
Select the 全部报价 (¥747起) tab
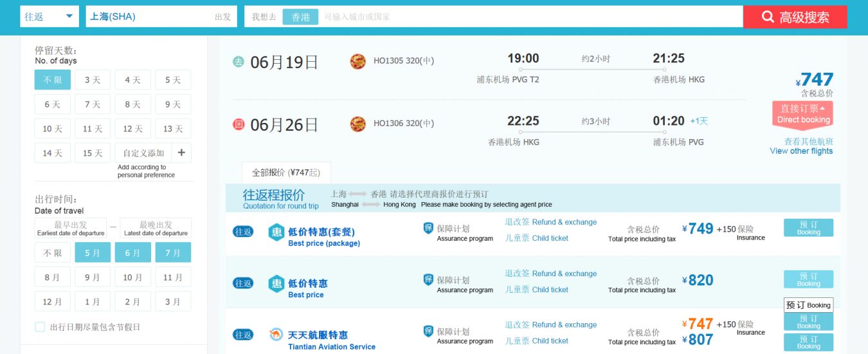tap(286, 172)
